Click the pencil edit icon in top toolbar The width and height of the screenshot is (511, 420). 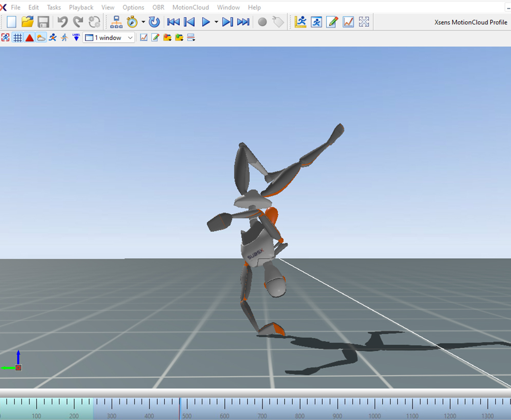click(332, 22)
